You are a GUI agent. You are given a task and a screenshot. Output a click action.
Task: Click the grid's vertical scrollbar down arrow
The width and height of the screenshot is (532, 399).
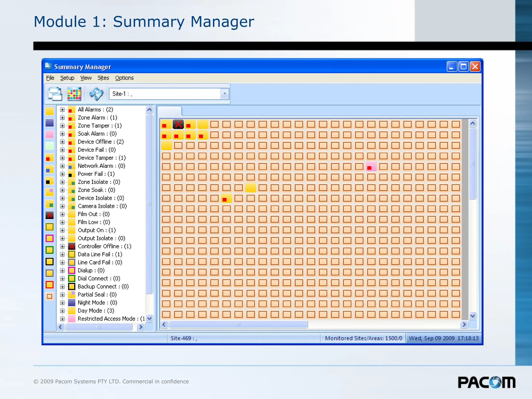[473, 316]
